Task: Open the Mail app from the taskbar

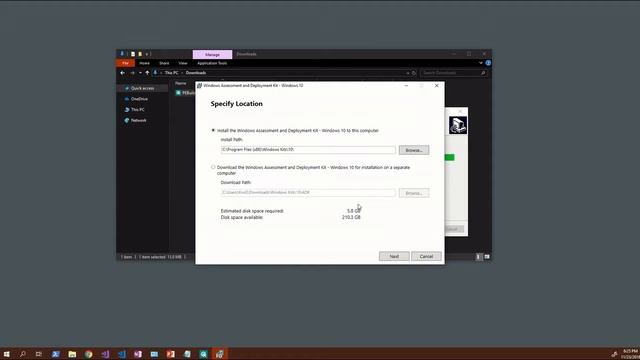Action: (x=154, y=354)
